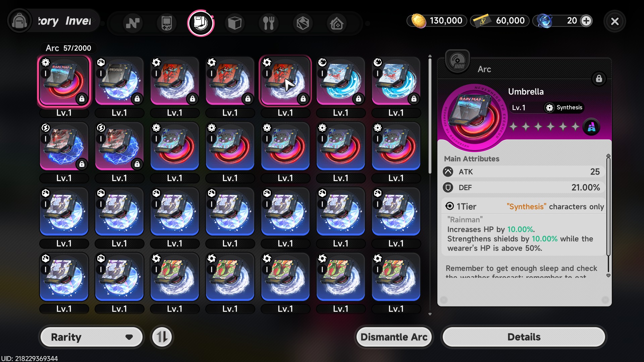Select the first Umbrella arc thumbnail
Viewport: 644px width, 362px height.
(x=64, y=81)
